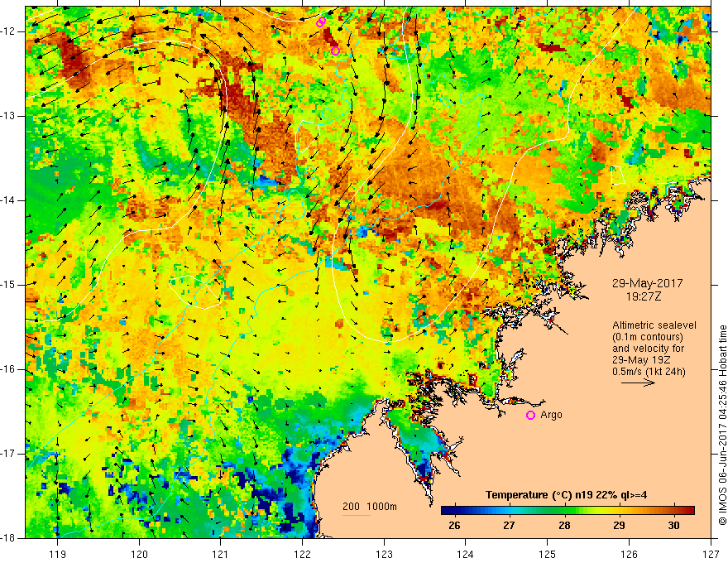Click the cyan 200 1000m depth legend line
The width and height of the screenshot is (728, 563).
click(356, 515)
